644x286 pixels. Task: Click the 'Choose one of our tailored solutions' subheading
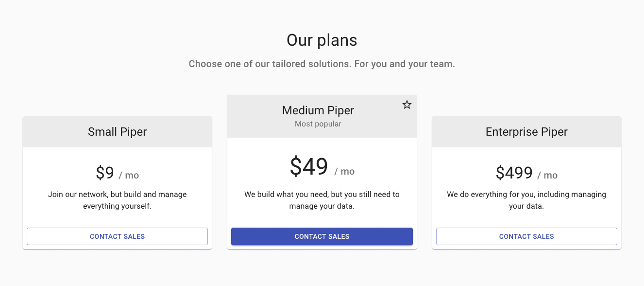pos(322,64)
